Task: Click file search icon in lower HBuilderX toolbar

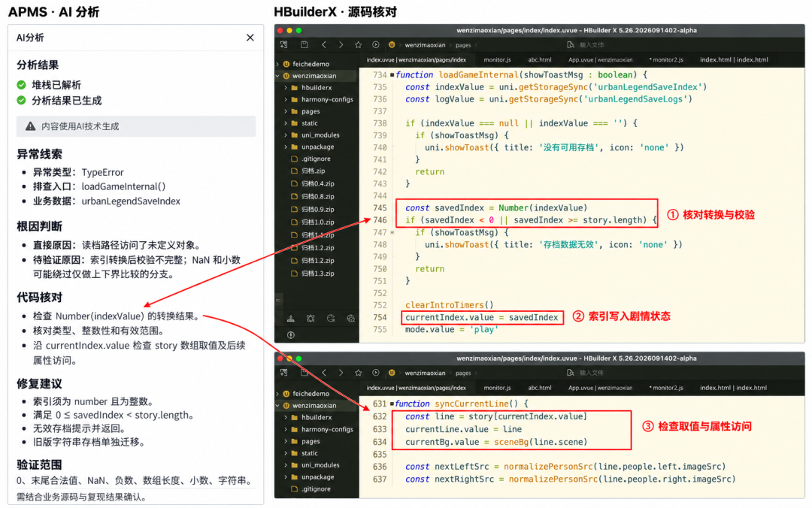Action: click(x=570, y=372)
